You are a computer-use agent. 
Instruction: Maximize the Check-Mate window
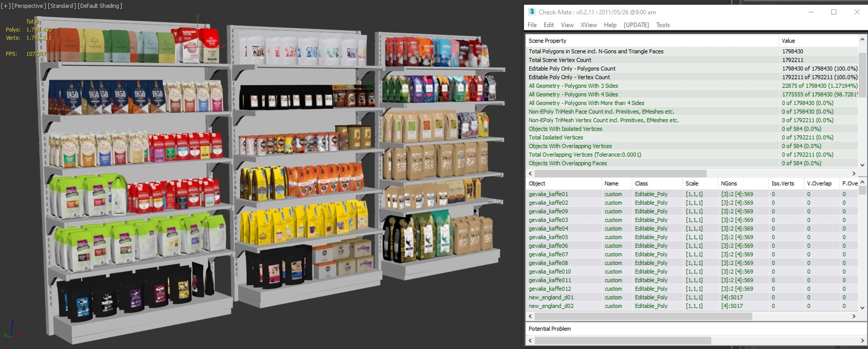(834, 12)
